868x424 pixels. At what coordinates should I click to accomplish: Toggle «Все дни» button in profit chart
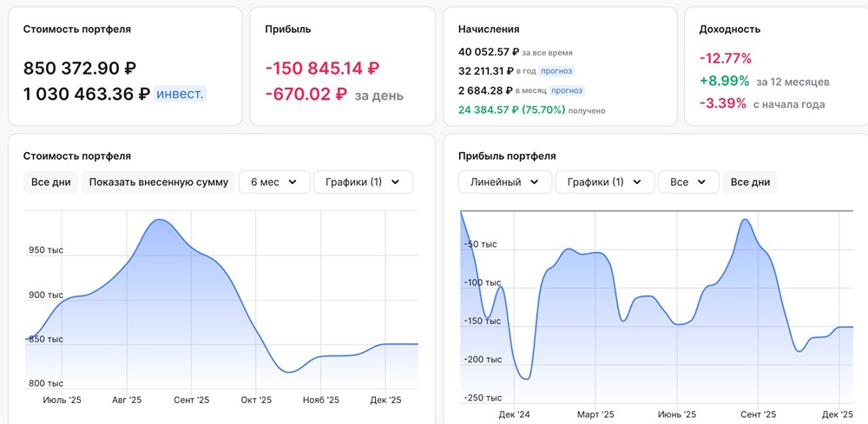click(x=750, y=182)
